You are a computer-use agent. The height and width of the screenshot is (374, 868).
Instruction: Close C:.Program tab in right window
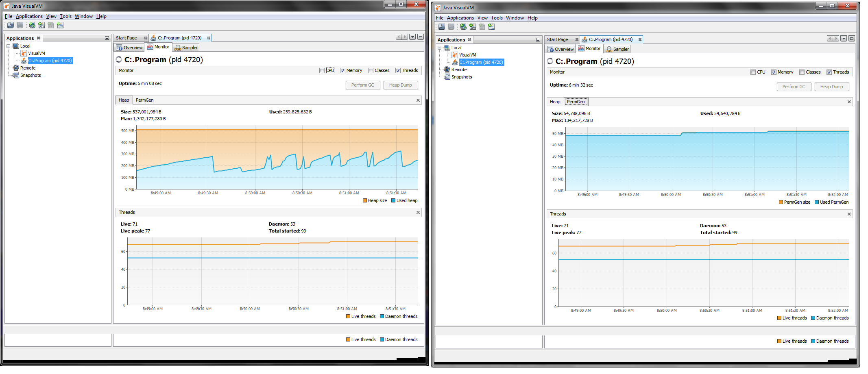coord(640,40)
